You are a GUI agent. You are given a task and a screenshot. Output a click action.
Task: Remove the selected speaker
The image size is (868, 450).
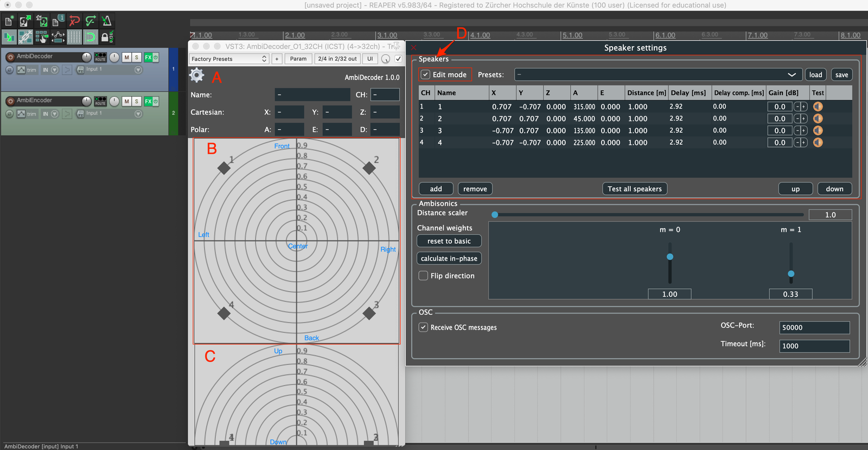click(475, 188)
